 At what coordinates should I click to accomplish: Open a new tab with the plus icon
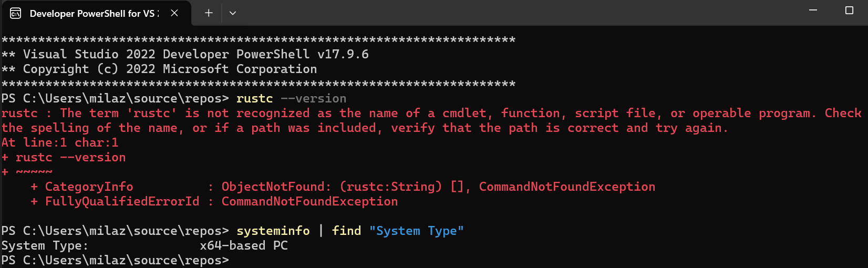[209, 13]
